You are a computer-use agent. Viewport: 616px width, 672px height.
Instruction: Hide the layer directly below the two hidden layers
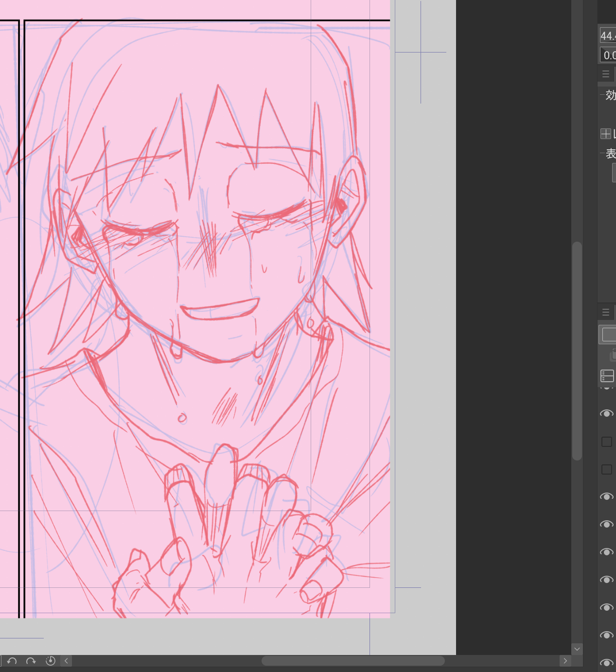(x=606, y=496)
